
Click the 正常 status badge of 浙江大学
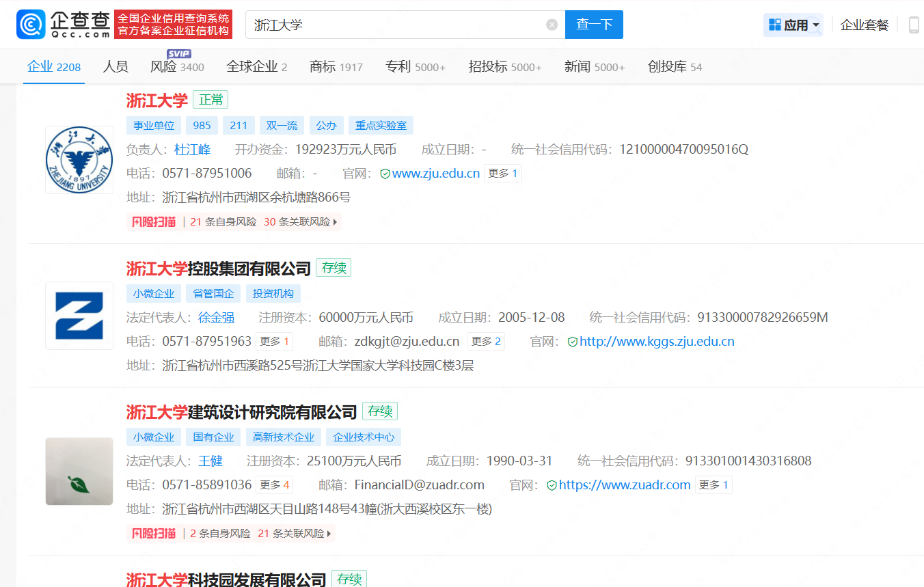pos(210,100)
